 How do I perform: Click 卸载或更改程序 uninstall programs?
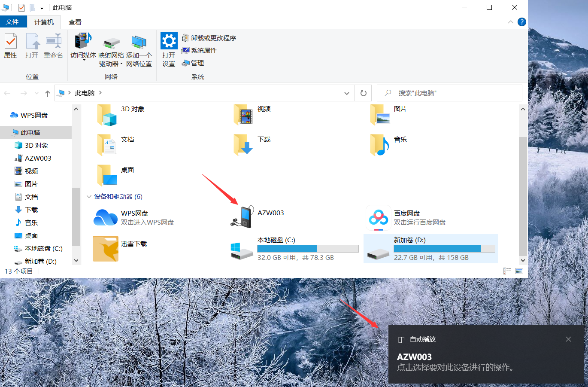209,38
